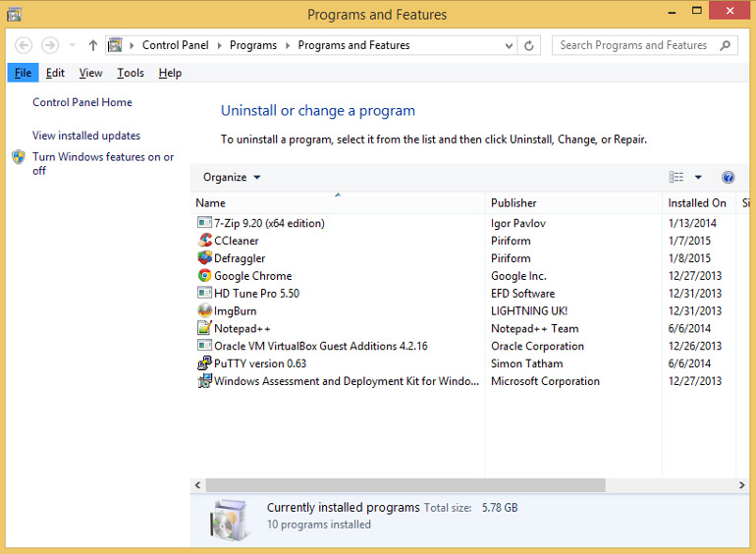Open the Tools menu
This screenshot has height=554, width=756.
(131, 73)
